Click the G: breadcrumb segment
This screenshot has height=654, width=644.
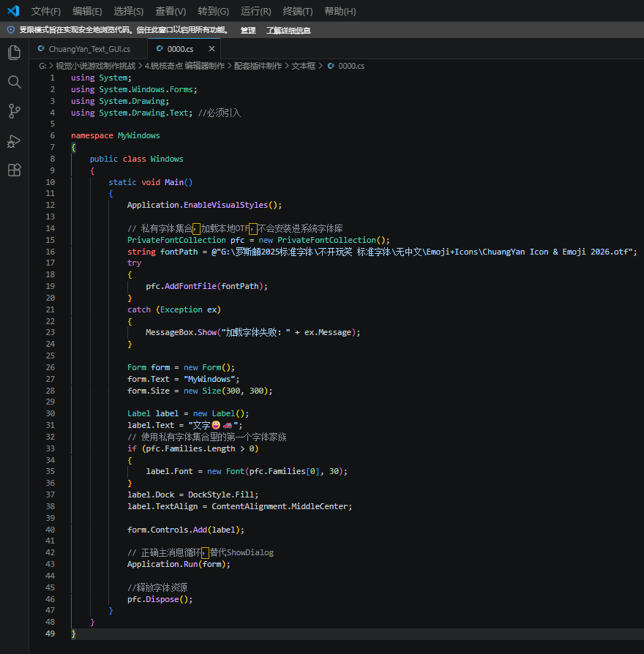click(x=42, y=66)
